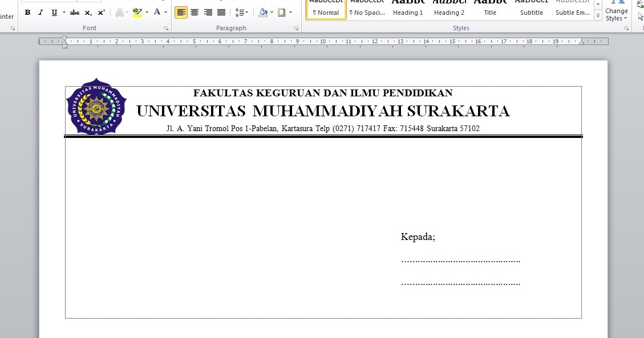The width and height of the screenshot is (644, 338).
Task: Open the highlight color dropdown arrow
Action: click(147, 13)
